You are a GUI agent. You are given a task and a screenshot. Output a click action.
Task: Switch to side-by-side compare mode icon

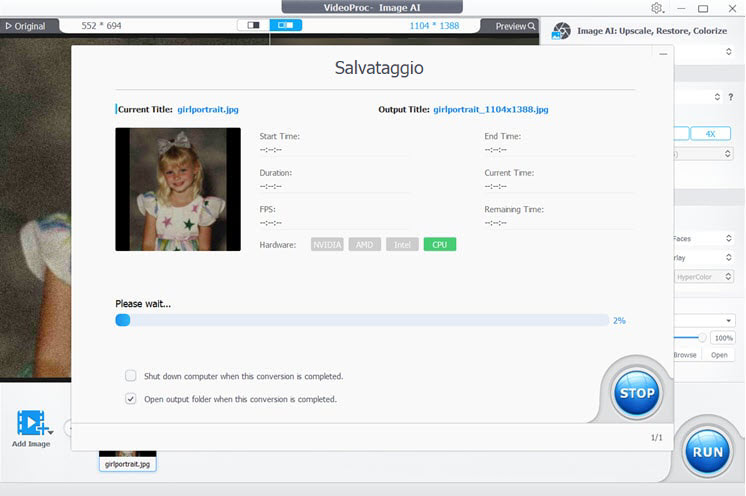click(x=285, y=25)
